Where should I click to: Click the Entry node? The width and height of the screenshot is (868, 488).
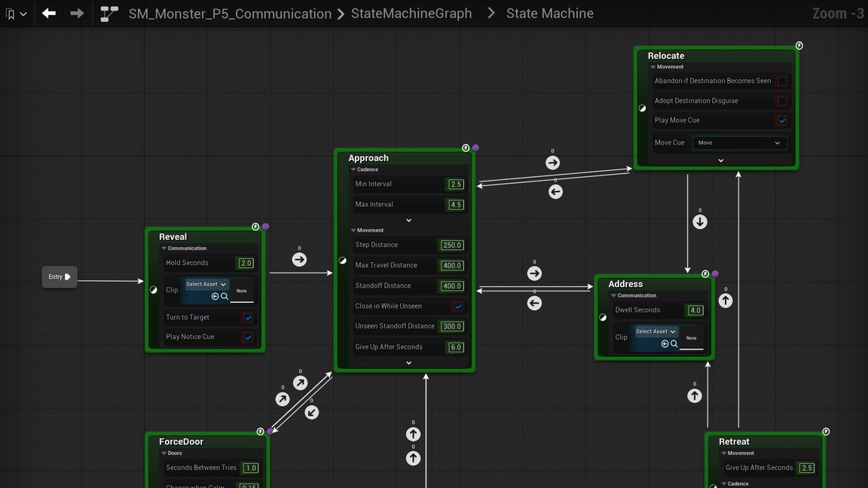(x=60, y=276)
